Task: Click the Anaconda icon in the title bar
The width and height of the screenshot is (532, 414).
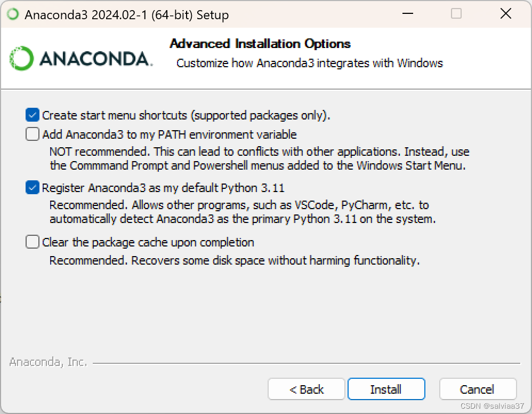Action: (12, 14)
